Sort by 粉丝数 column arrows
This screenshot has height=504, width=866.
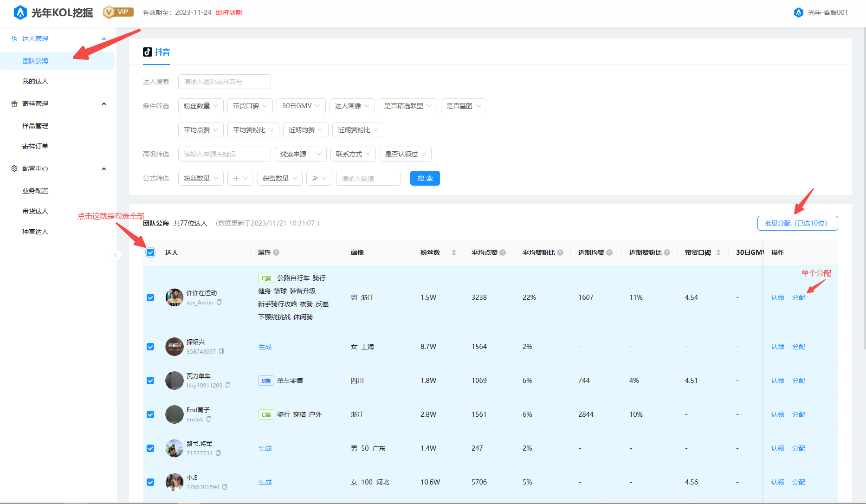click(x=453, y=252)
